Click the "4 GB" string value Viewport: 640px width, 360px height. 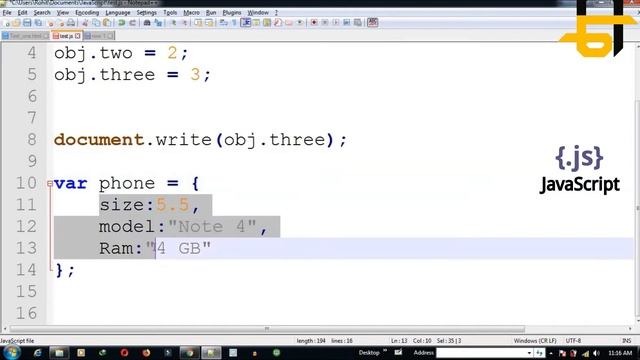178,248
